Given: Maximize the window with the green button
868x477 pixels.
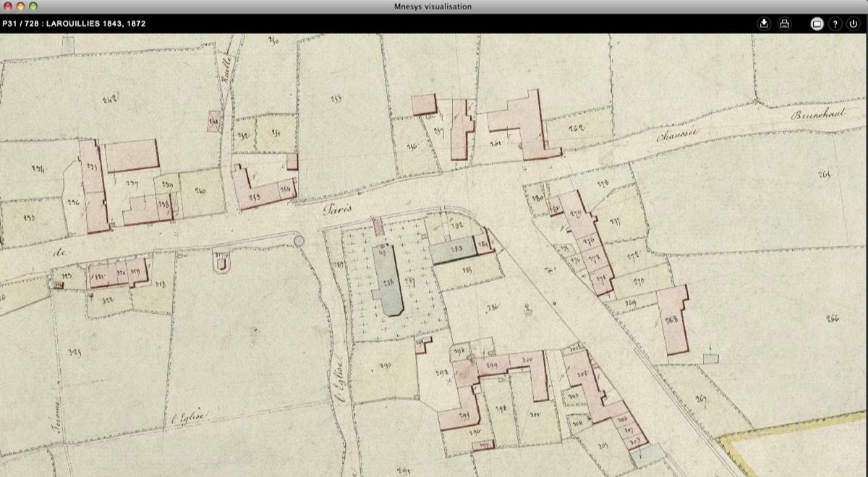Looking at the screenshot, I should [33, 7].
